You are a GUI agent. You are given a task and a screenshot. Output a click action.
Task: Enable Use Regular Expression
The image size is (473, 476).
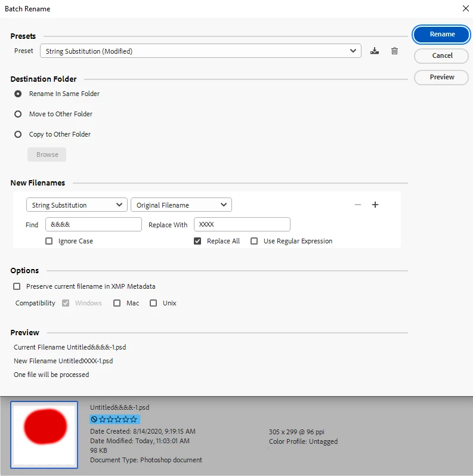(x=254, y=241)
